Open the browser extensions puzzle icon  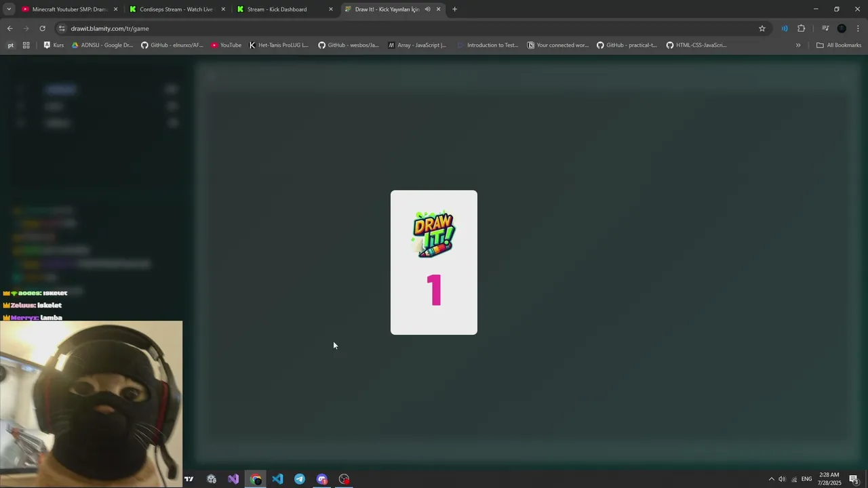click(x=801, y=28)
